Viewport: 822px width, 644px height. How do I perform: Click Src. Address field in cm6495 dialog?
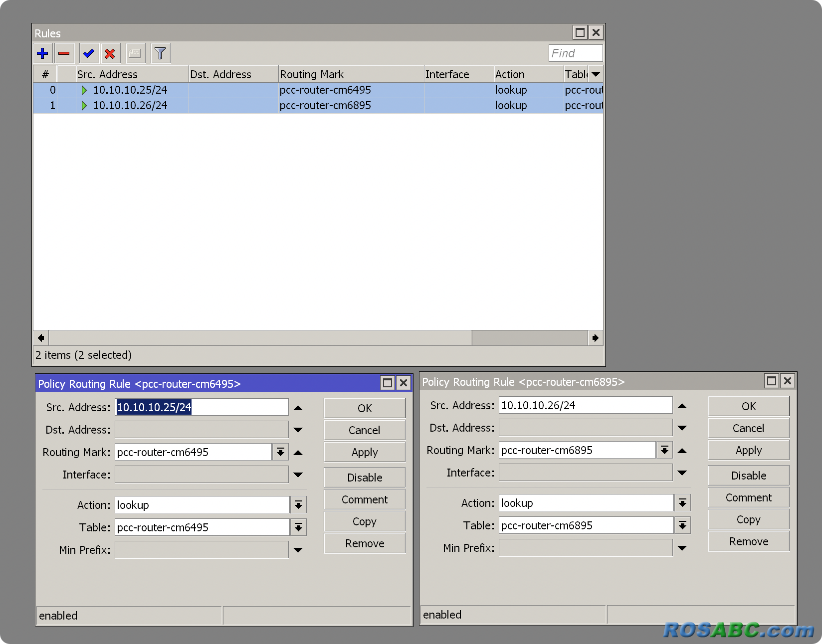pyautogui.click(x=202, y=407)
